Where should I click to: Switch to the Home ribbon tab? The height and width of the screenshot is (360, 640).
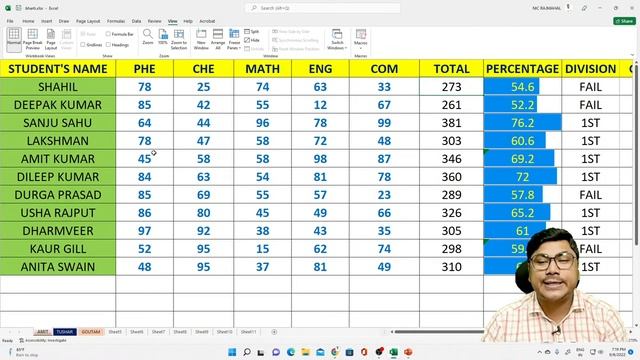pyautogui.click(x=28, y=21)
